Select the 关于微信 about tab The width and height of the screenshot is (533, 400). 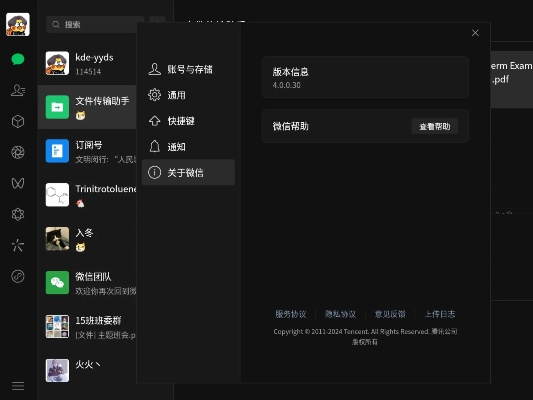pyautogui.click(x=188, y=172)
